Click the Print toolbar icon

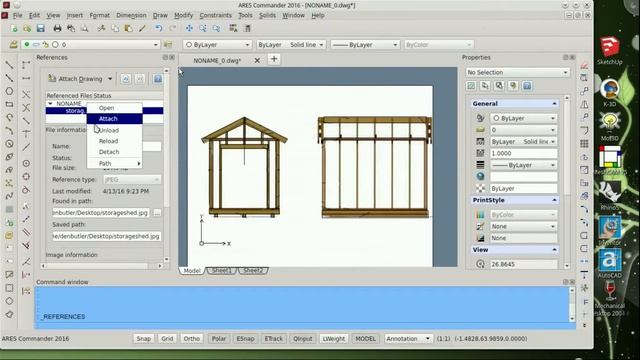[57, 29]
